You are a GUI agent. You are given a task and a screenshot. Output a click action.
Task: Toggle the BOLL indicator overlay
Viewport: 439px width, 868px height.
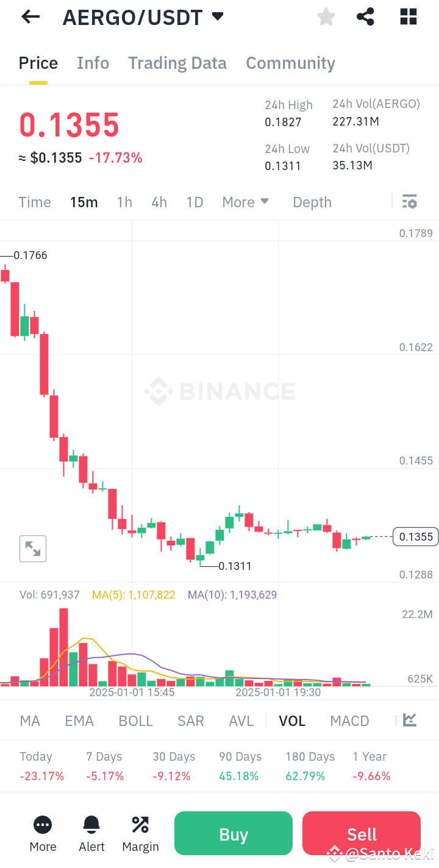click(135, 720)
